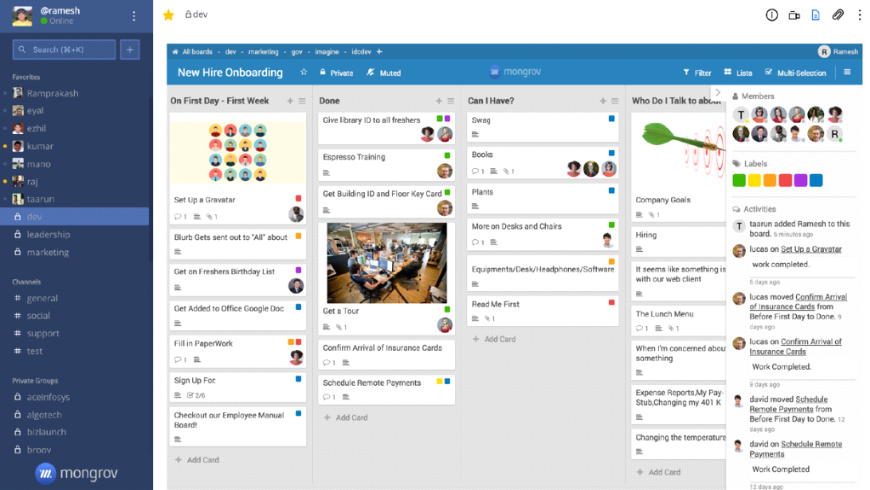The image size is (870, 490).
Task: Open Espresso Training card
Action: (x=387, y=165)
